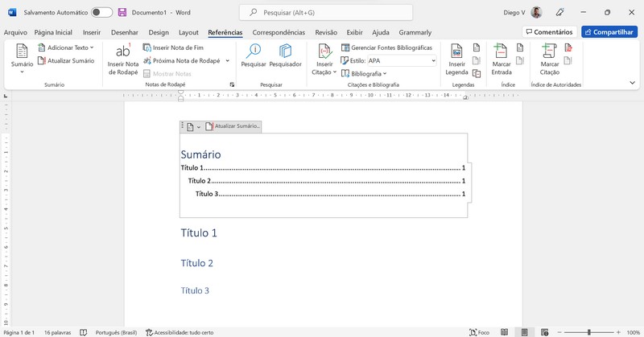Click Atualizar Sumário in the ribbon

click(x=66, y=61)
